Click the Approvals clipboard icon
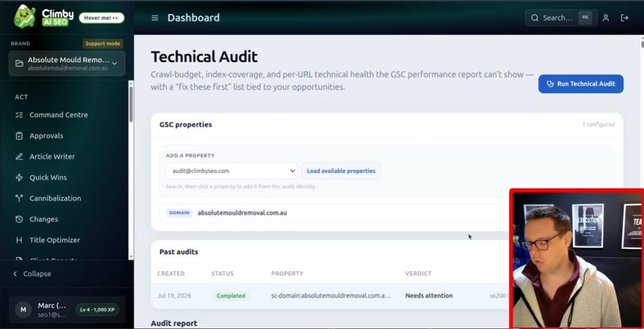Screen dimensions: 644x329 click(x=19, y=136)
